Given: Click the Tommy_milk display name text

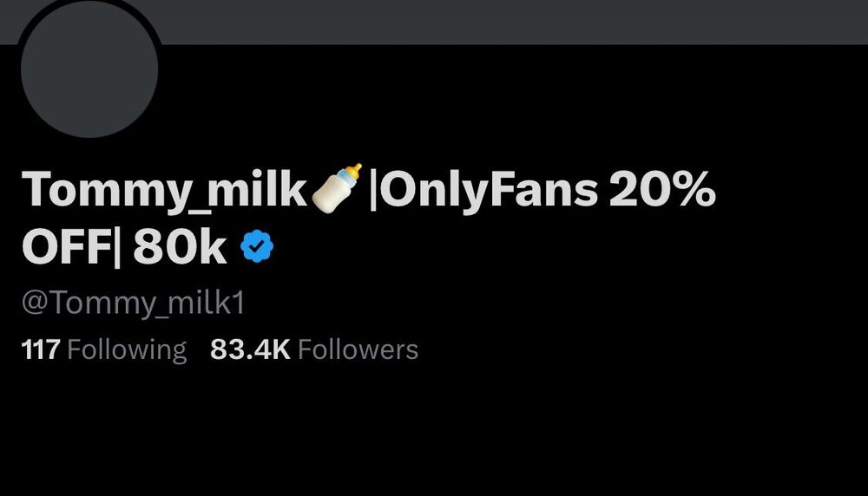Looking at the screenshot, I should point(164,189).
